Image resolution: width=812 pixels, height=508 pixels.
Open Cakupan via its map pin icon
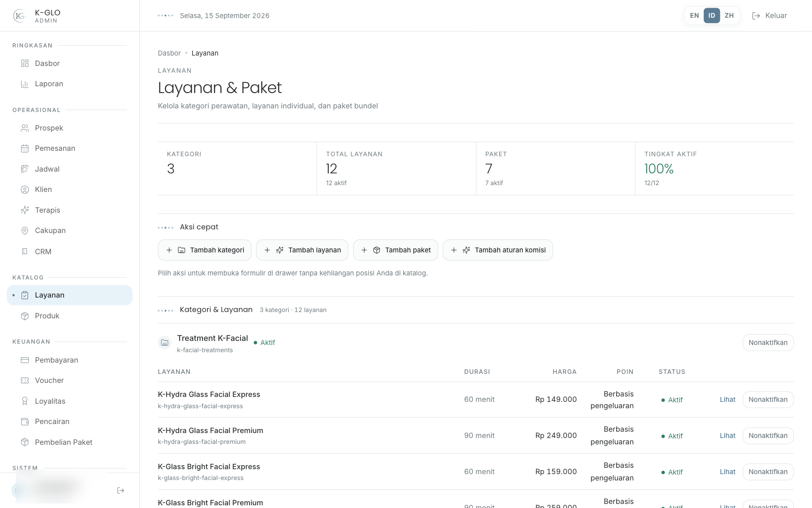(x=25, y=230)
